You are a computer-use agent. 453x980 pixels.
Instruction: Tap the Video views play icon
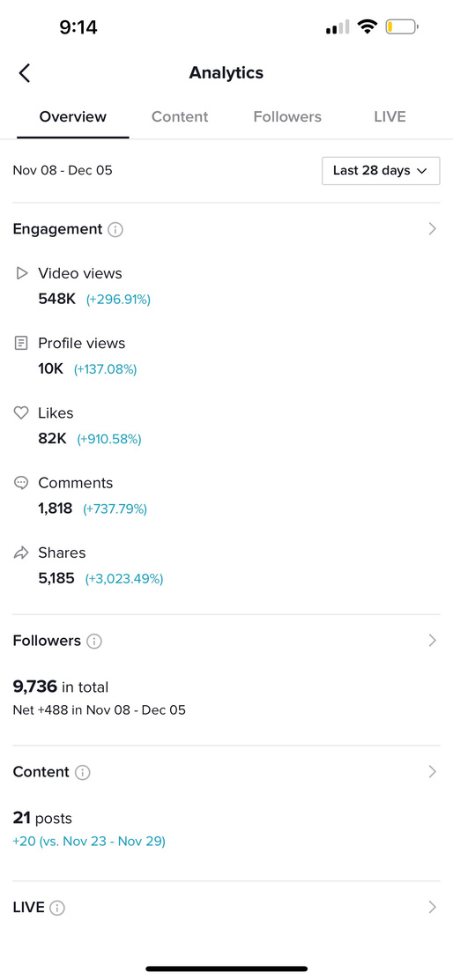click(x=22, y=273)
